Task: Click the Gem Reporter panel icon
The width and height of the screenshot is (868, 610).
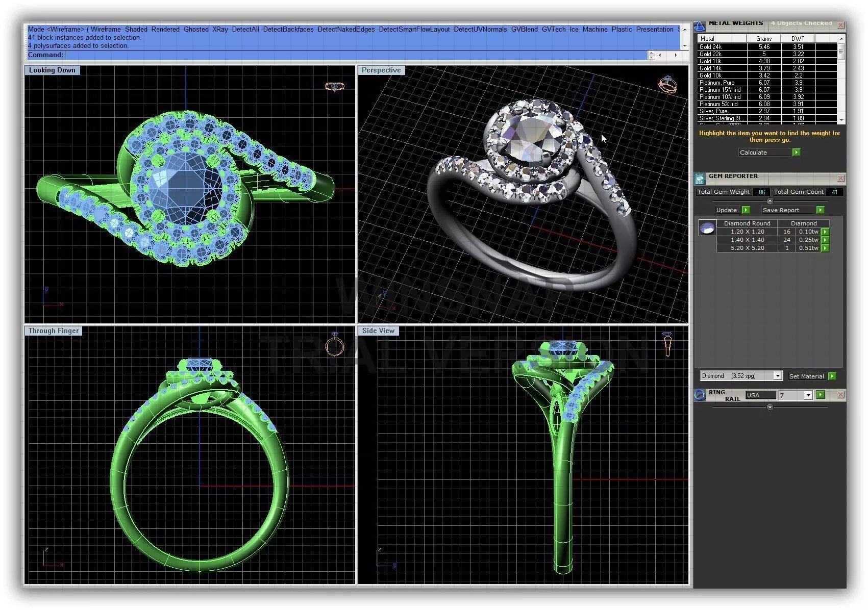Action: coord(700,179)
